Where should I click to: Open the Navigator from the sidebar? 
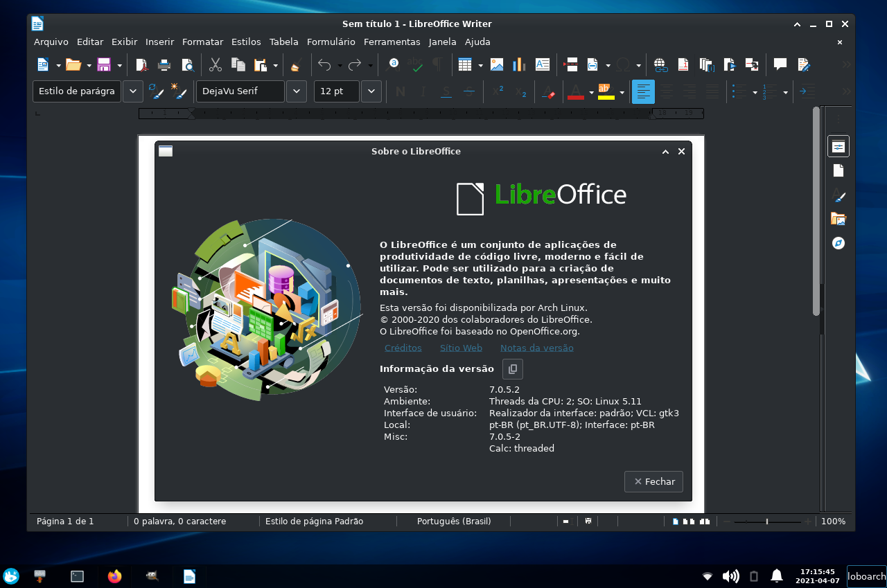[838, 243]
